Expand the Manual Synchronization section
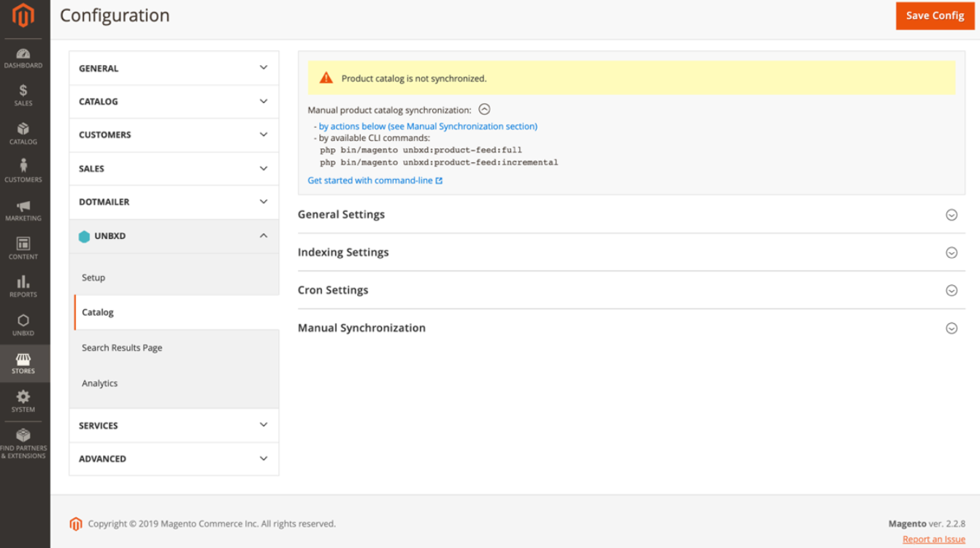Image resolution: width=980 pixels, height=548 pixels. [631, 329]
